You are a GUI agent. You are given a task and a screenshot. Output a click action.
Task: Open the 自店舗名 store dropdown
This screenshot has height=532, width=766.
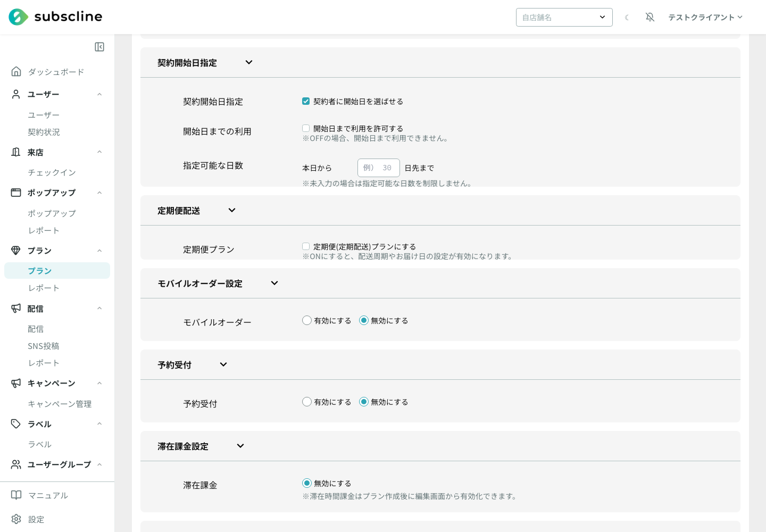pos(564,17)
